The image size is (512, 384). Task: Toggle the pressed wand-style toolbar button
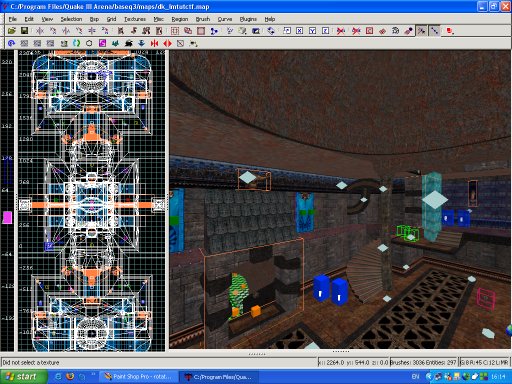pyautogui.click(x=422, y=31)
